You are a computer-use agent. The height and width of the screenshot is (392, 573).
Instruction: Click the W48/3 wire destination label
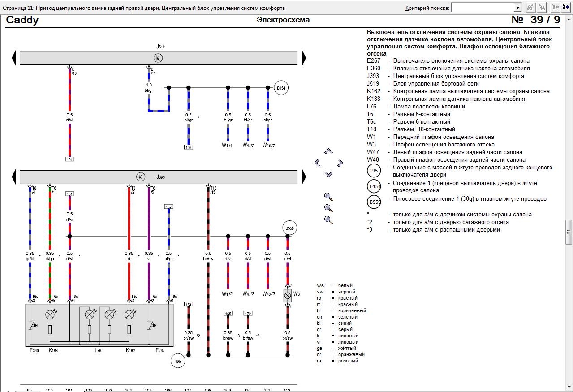(x=269, y=293)
